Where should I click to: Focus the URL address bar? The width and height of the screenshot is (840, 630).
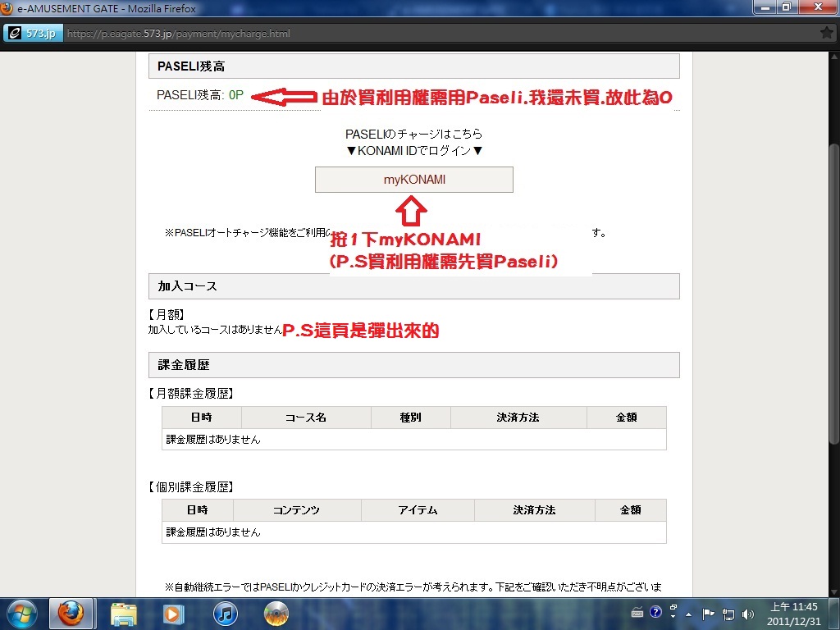tap(410, 34)
